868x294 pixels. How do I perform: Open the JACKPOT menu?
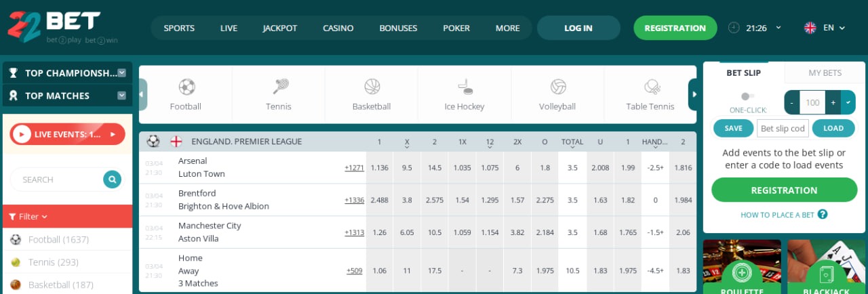tap(280, 28)
